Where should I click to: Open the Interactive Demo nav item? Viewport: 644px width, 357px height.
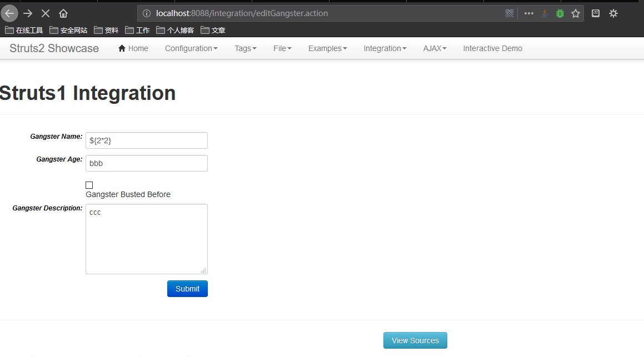tap(493, 48)
